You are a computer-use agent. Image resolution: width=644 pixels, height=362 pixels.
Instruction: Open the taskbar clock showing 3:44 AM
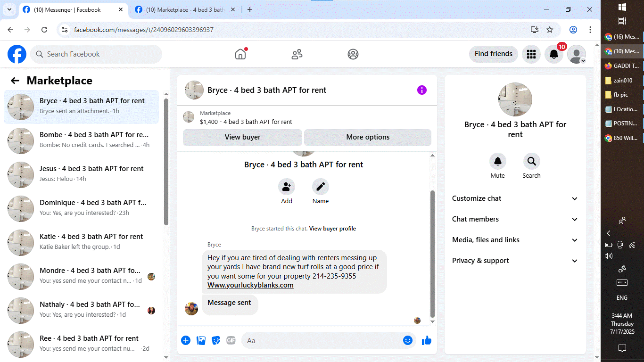coord(622,324)
